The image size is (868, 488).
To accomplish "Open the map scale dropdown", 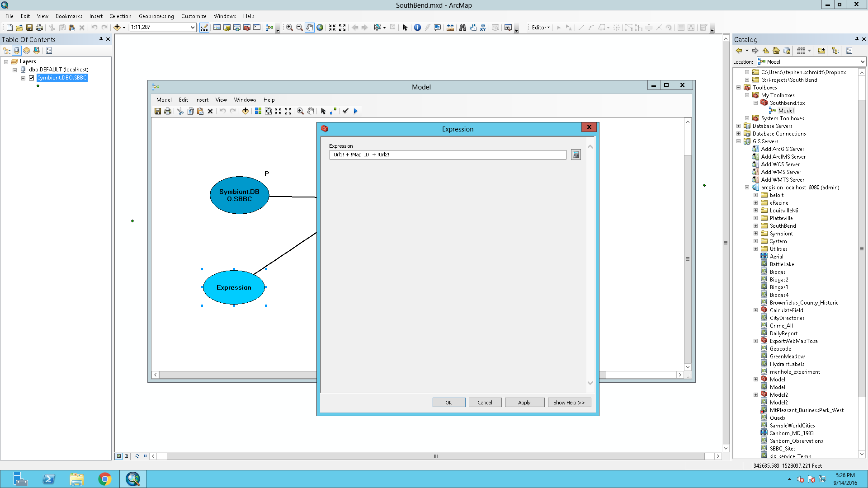I will tap(193, 28).
